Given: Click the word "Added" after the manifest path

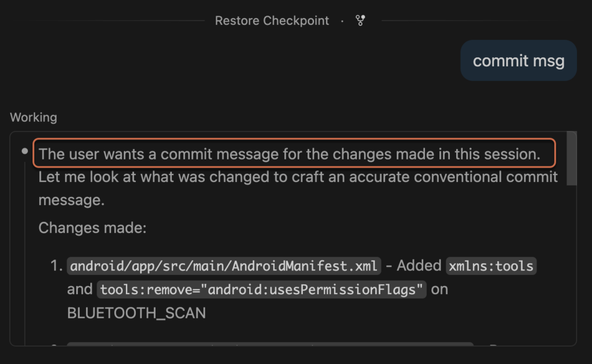Looking at the screenshot, I should (419, 266).
